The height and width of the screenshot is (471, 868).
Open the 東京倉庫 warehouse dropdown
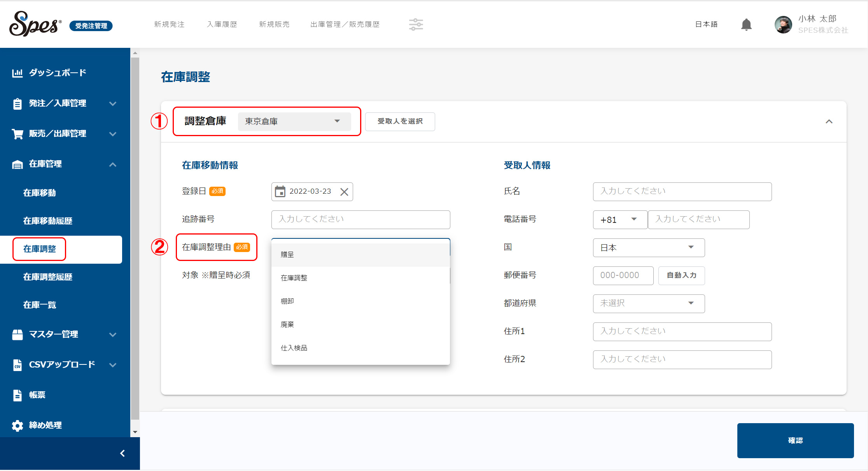294,121
